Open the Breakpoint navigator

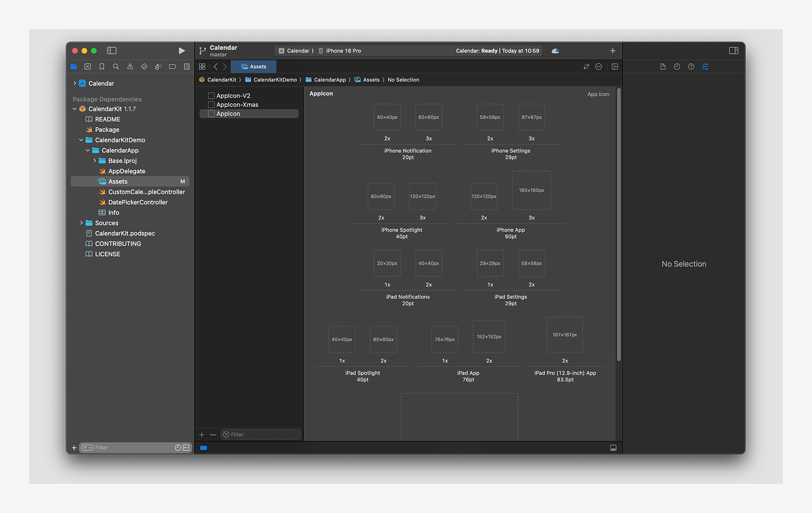coord(173,67)
